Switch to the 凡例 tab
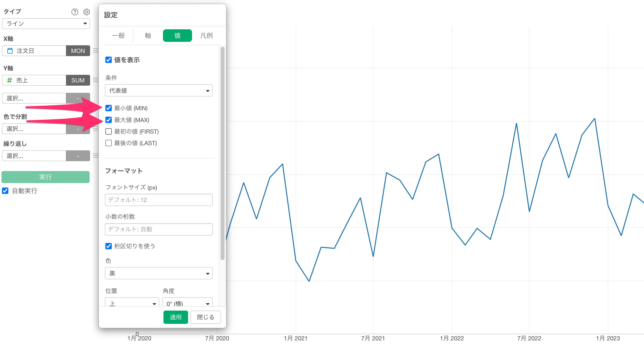 (206, 35)
